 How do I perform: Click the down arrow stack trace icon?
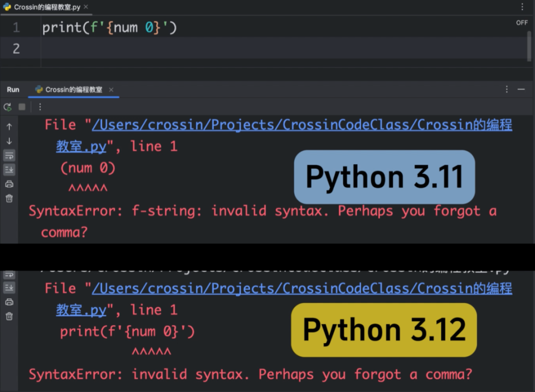pos(9,141)
